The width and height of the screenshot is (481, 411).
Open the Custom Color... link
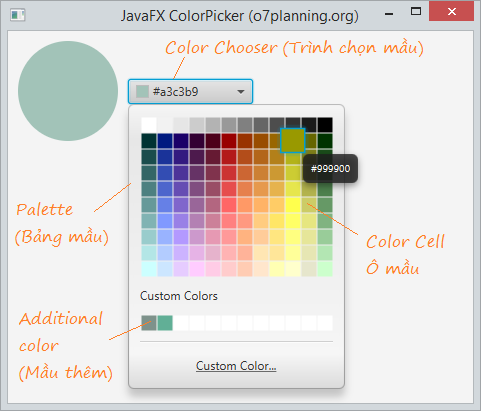pyautogui.click(x=236, y=366)
